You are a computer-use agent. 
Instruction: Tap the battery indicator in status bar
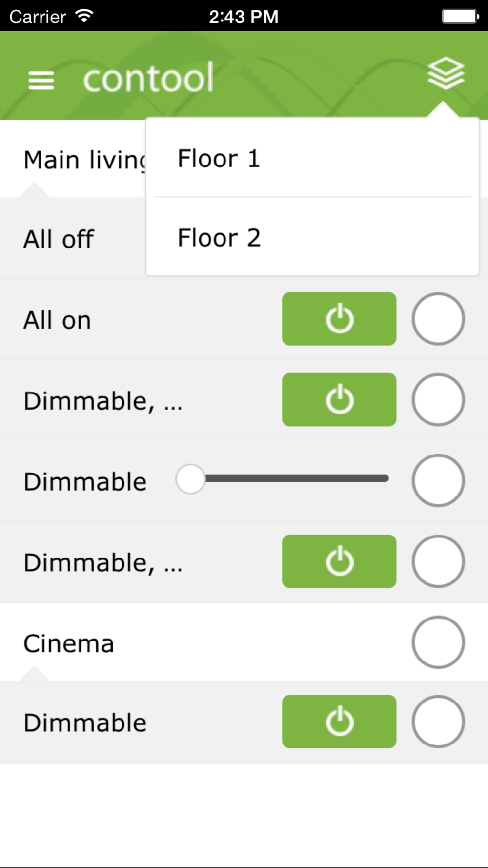pyautogui.click(x=460, y=17)
